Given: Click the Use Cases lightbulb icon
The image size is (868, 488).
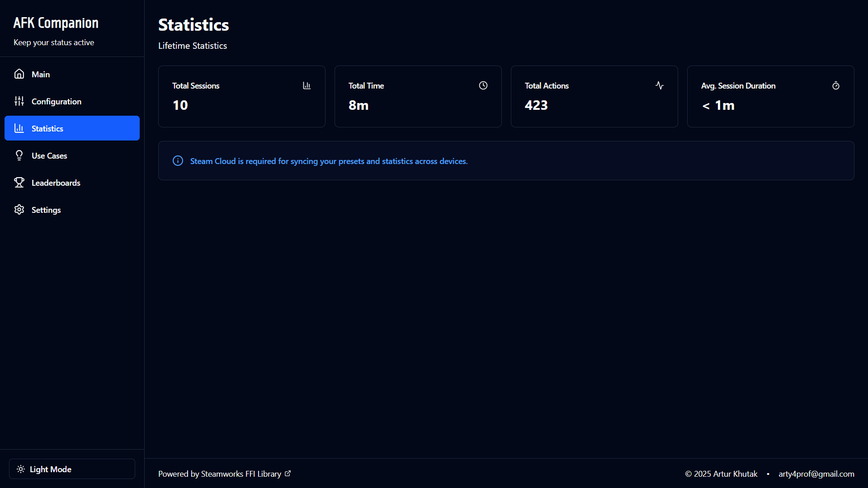Looking at the screenshot, I should click(19, 155).
